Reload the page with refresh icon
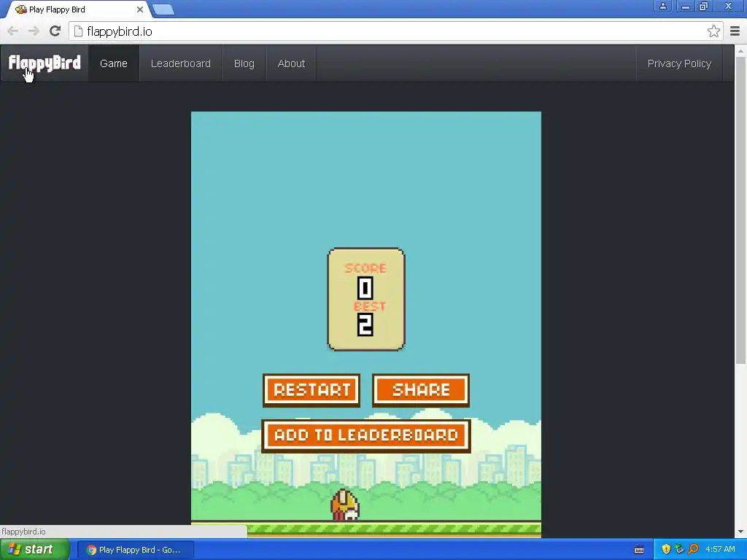Viewport: 747px width, 560px height. (55, 31)
